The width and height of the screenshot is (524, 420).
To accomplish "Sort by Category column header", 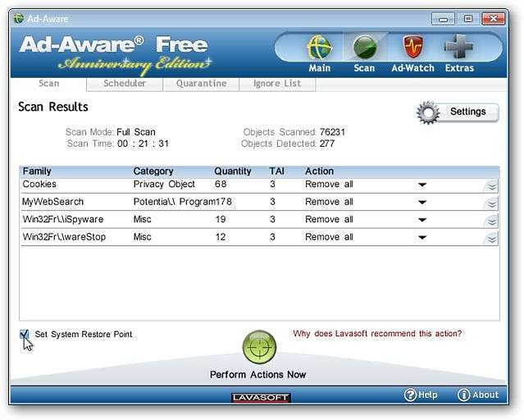I will pos(153,171).
